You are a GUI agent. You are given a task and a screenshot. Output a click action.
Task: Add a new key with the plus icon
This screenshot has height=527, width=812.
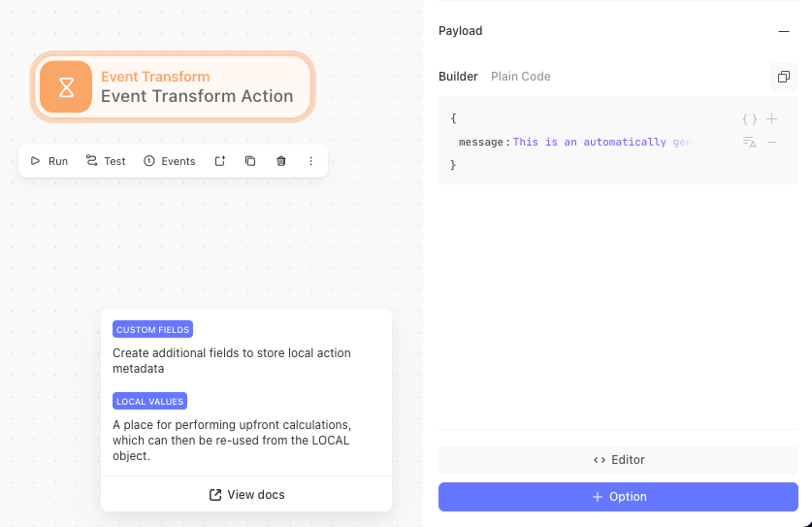click(771, 119)
